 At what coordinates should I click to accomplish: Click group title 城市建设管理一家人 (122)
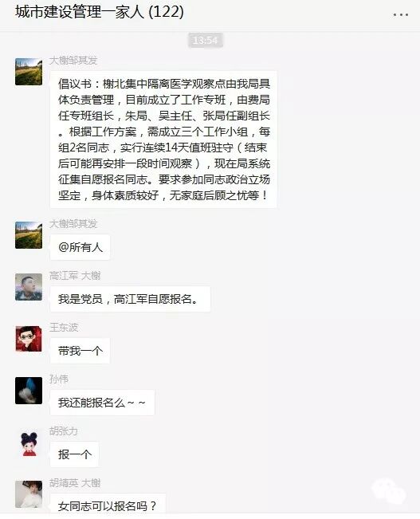pos(100,12)
